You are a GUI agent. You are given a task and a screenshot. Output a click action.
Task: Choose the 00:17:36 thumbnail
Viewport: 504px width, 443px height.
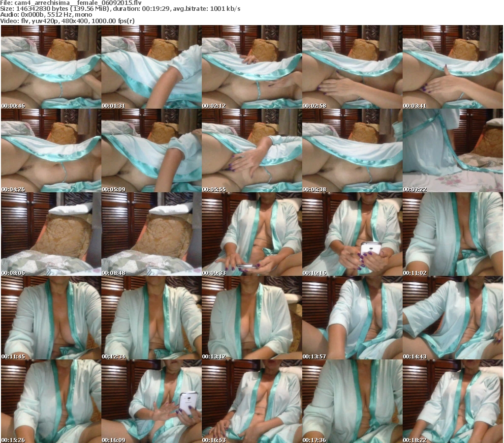352,401
